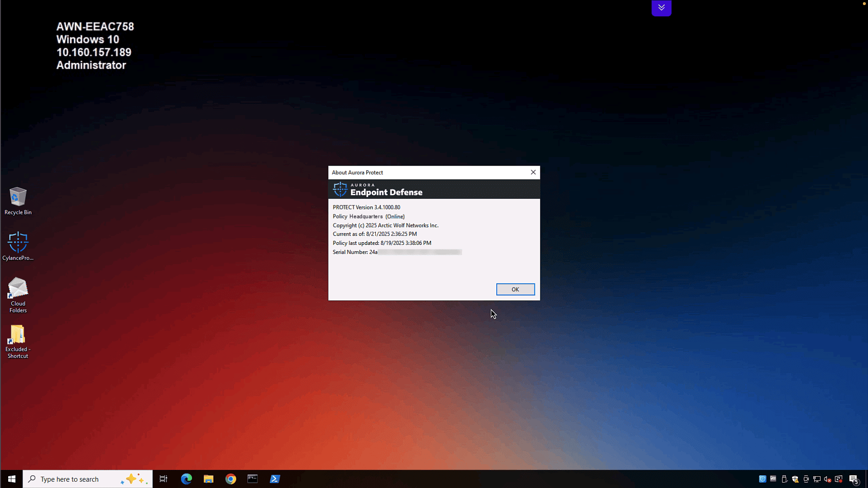Open the network status tray icon
The height and width of the screenshot is (488, 868).
click(817, 479)
